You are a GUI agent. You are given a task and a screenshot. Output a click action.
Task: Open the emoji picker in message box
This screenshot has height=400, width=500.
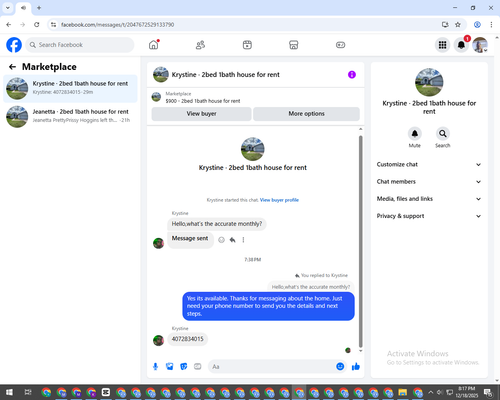pos(340,367)
